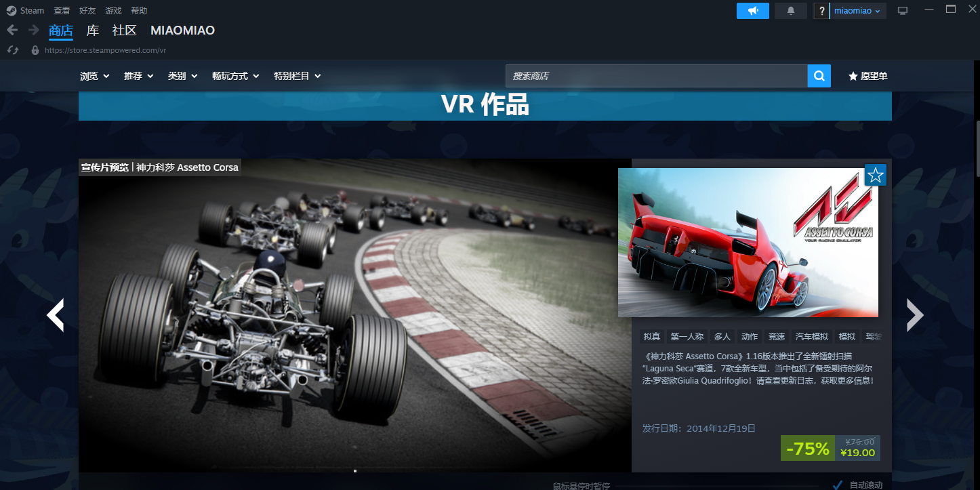Go forward with the right arrow
The height and width of the screenshot is (490, 980).
pyautogui.click(x=33, y=30)
